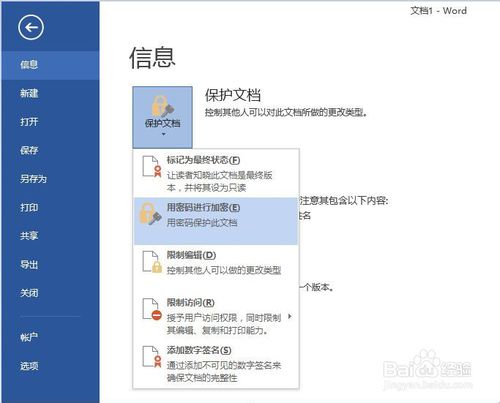Screen dimensions: 500x403
Task: Expand the 限制访问 submenu arrow
Action: pos(290,316)
